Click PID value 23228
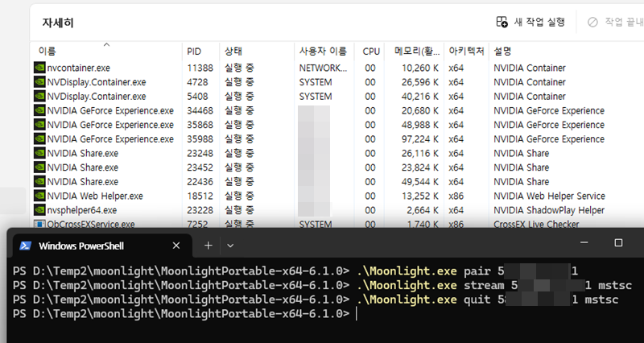Image resolution: width=644 pixels, height=343 pixels. [200, 210]
